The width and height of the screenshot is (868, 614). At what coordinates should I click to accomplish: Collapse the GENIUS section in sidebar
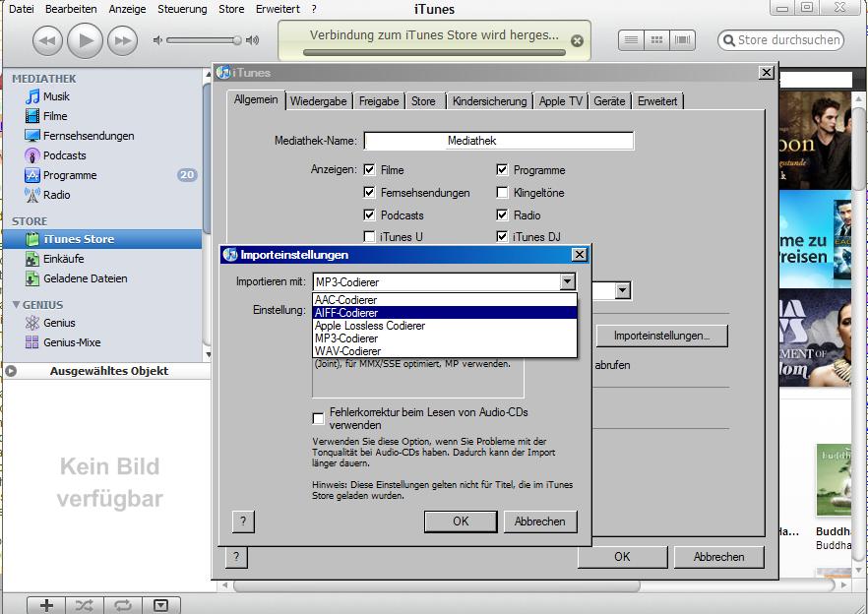coord(16,305)
